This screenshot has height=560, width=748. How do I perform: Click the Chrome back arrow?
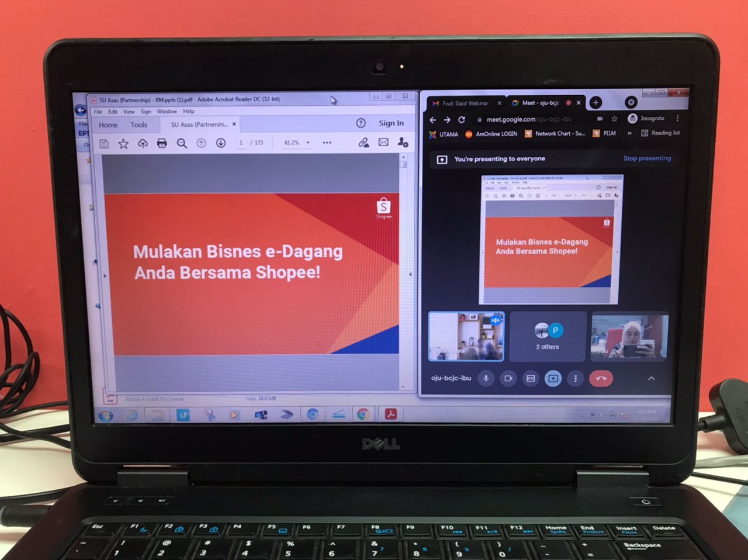coord(433,120)
